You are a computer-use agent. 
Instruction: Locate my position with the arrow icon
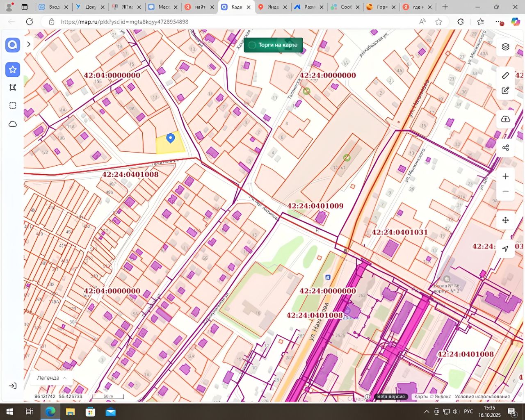[505, 249]
